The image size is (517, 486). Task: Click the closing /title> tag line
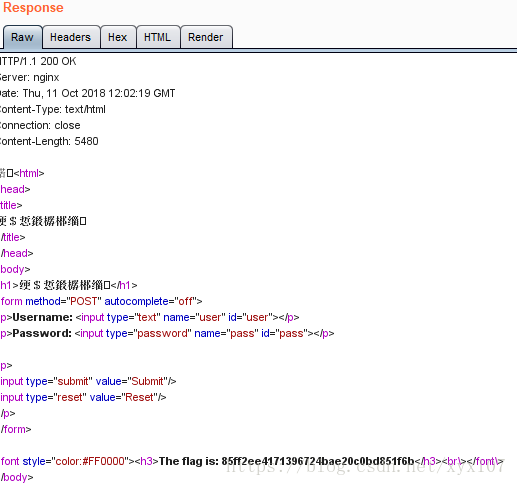pyautogui.click(x=13, y=237)
